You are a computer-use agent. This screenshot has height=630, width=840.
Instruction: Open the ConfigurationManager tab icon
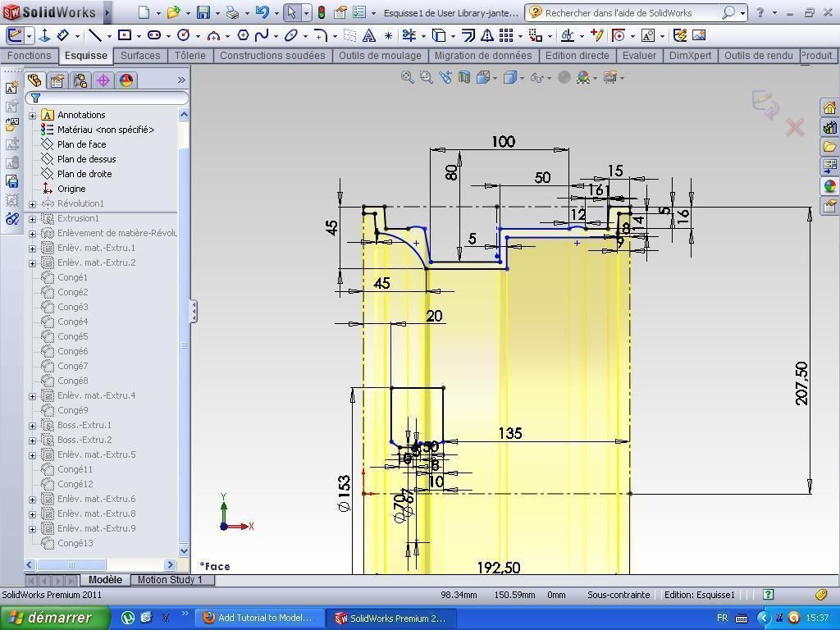coord(80,80)
